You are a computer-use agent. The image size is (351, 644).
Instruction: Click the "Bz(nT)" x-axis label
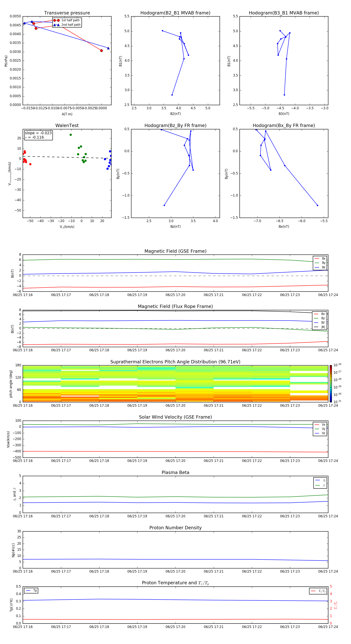(175, 227)
